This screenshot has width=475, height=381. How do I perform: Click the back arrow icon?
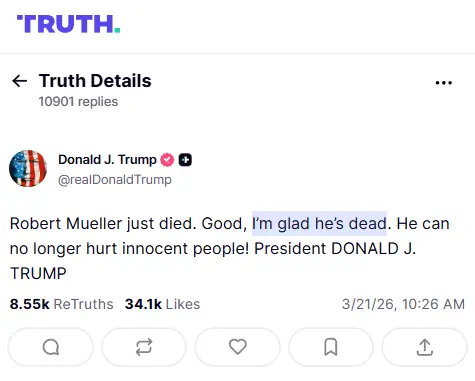[x=19, y=81]
